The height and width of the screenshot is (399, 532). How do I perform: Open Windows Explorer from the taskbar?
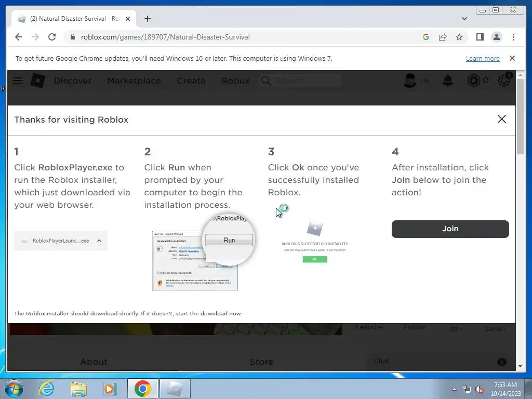(78, 389)
